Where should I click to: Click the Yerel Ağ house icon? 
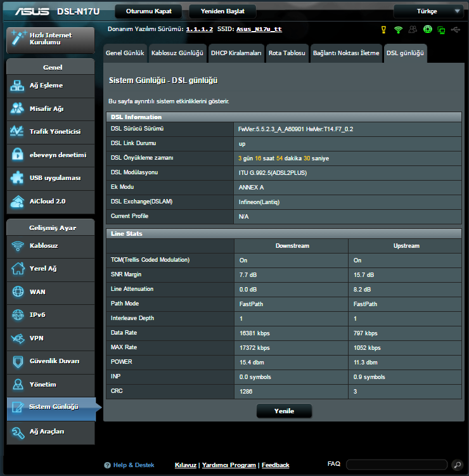(18, 268)
